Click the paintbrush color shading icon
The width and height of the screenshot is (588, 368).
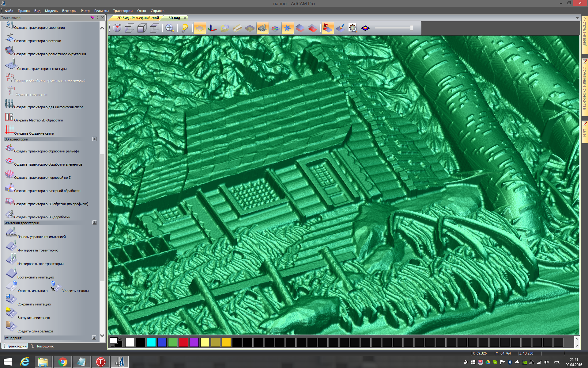(340, 28)
